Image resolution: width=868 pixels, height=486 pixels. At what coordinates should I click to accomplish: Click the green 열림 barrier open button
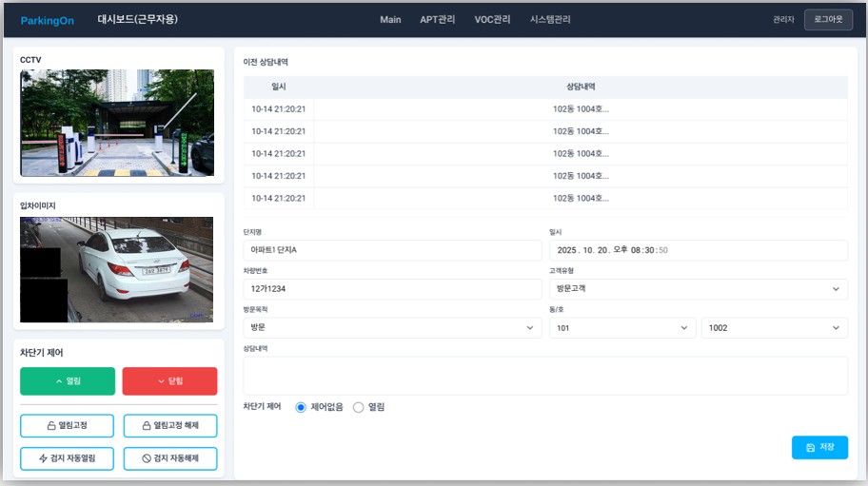click(x=68, y=380)
